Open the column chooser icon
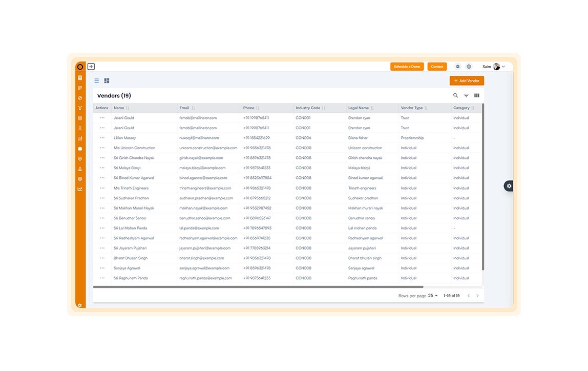This screenshot has height=371, width=588. click(477, 96)
